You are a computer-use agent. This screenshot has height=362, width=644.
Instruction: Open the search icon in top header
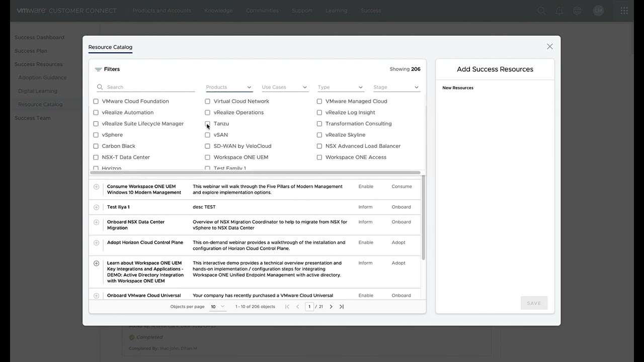tap(541, 11)
